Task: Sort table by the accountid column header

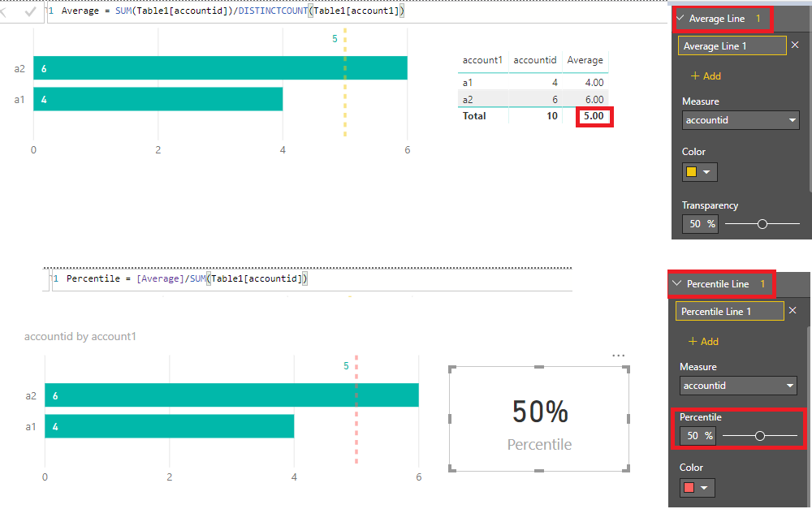Action: (x=535, y=60)
